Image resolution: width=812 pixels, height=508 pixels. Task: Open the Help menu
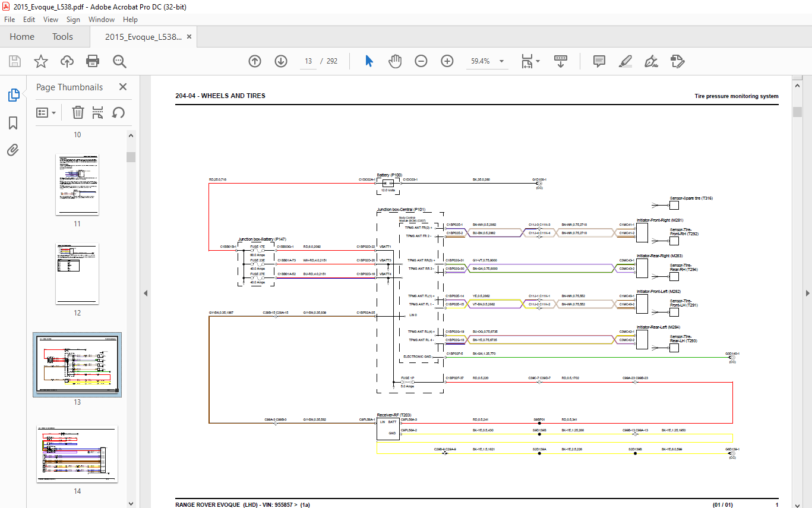[130, 20]
